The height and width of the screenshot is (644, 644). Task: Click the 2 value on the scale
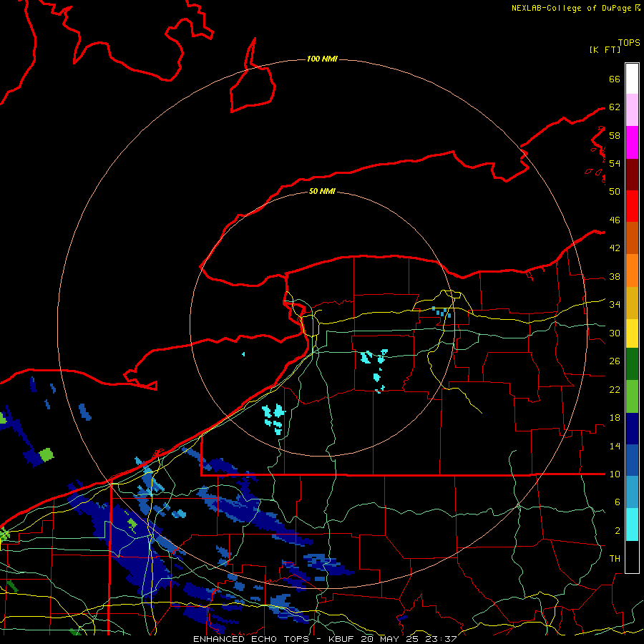(x=618, y=530)
